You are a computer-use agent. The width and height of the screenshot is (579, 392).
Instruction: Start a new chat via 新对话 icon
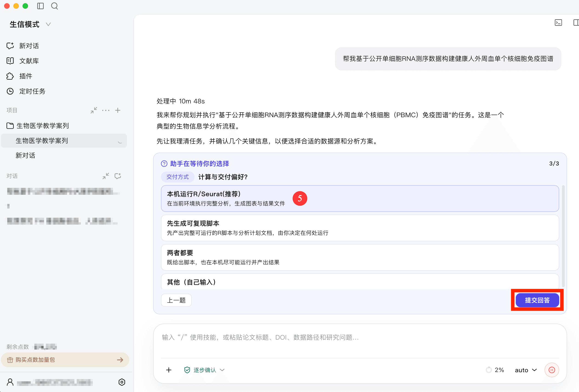pyautogui.click(x=10, y=46)
